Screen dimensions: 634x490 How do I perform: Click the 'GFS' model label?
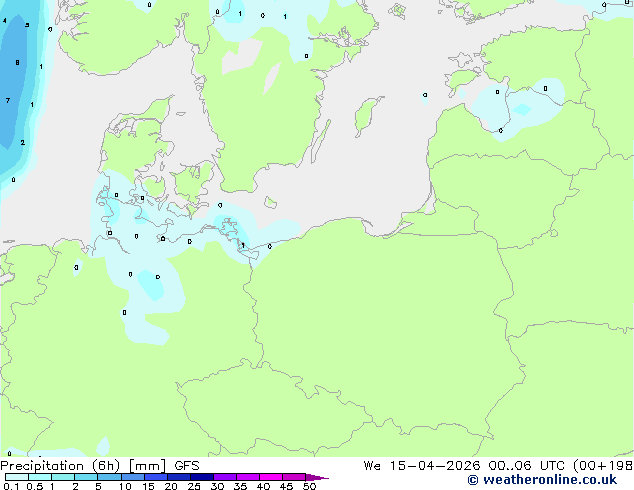pos(187,466)
